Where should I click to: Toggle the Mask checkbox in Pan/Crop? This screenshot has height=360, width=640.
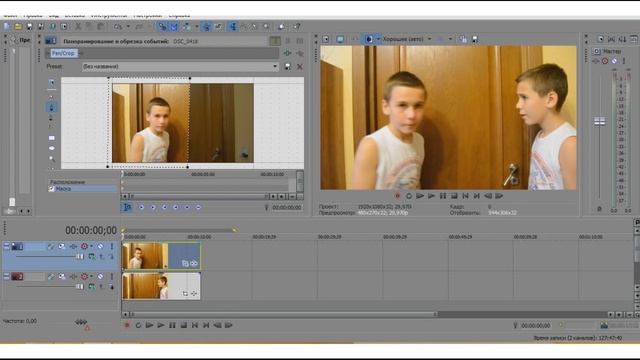click(x=51, y=189)
